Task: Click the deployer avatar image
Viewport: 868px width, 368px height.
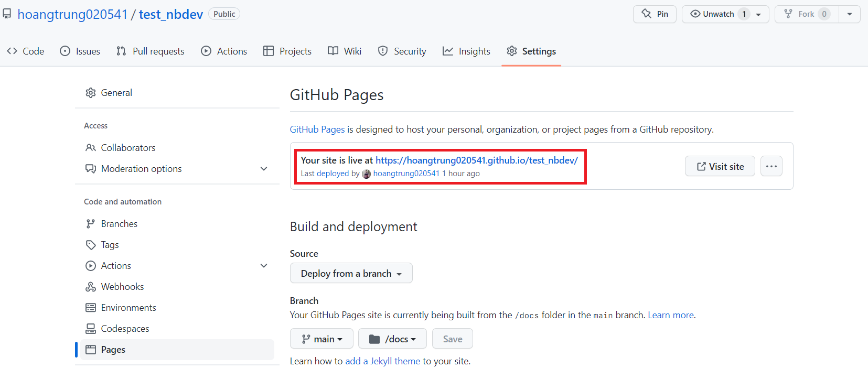Action: [x=367, y=174]
